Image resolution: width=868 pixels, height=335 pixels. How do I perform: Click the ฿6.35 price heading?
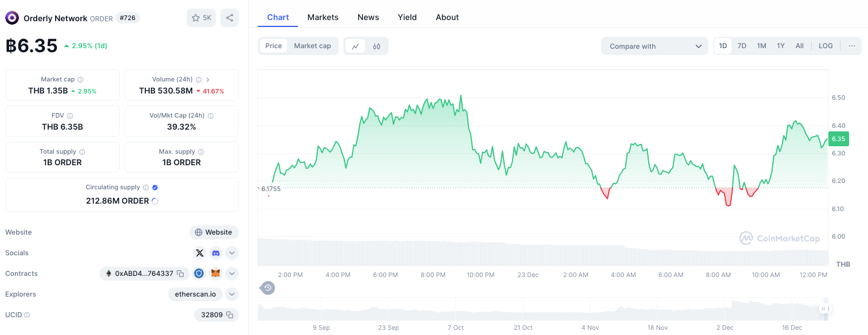(x=32, y=46)
